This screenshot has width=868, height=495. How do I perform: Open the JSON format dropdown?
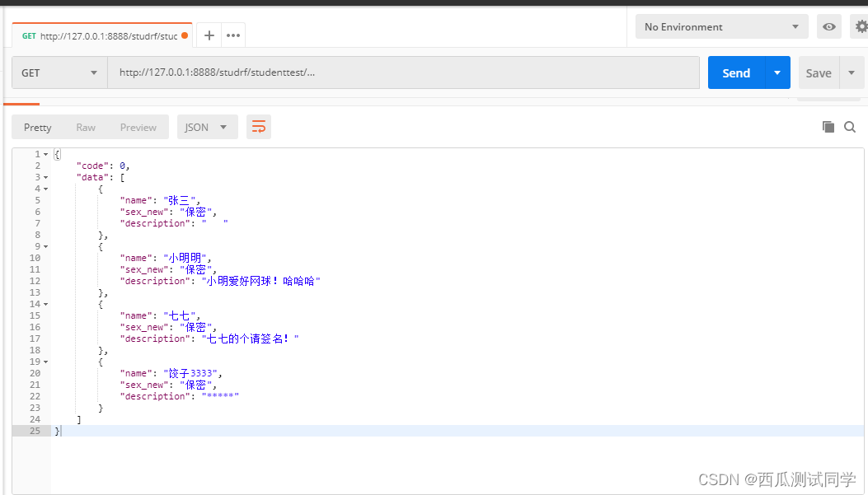click(207, 127)
